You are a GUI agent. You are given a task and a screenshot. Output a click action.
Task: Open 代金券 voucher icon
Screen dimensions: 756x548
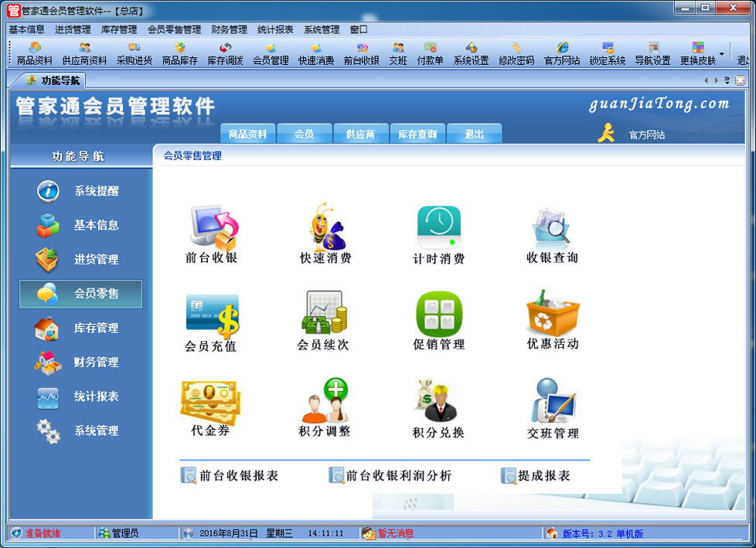(210, 401)
